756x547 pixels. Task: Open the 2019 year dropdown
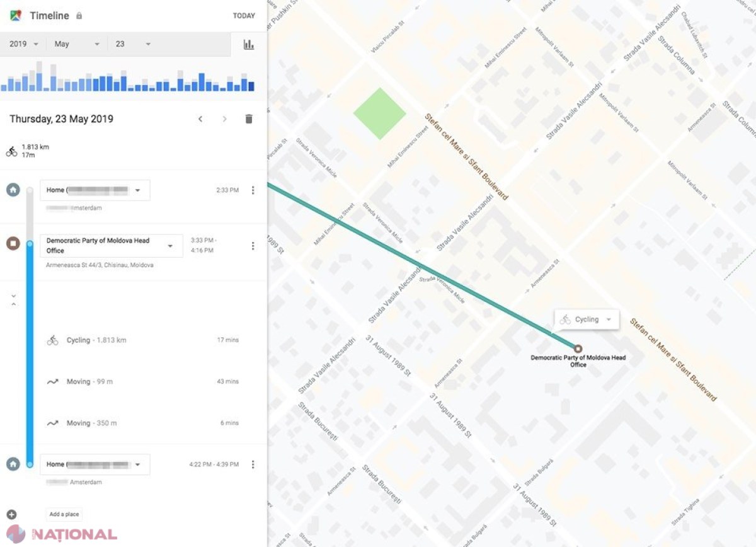23,44
